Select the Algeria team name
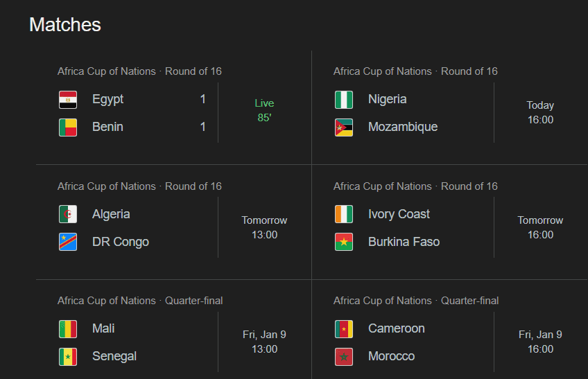Viewport: 588px width, 379px height. tap(111, 214)
